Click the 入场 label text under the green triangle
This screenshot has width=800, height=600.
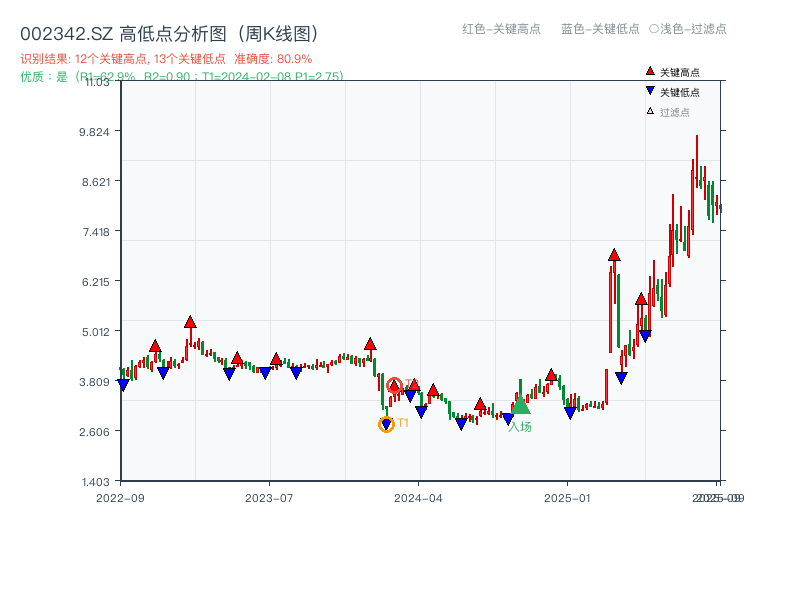point(520,427)
